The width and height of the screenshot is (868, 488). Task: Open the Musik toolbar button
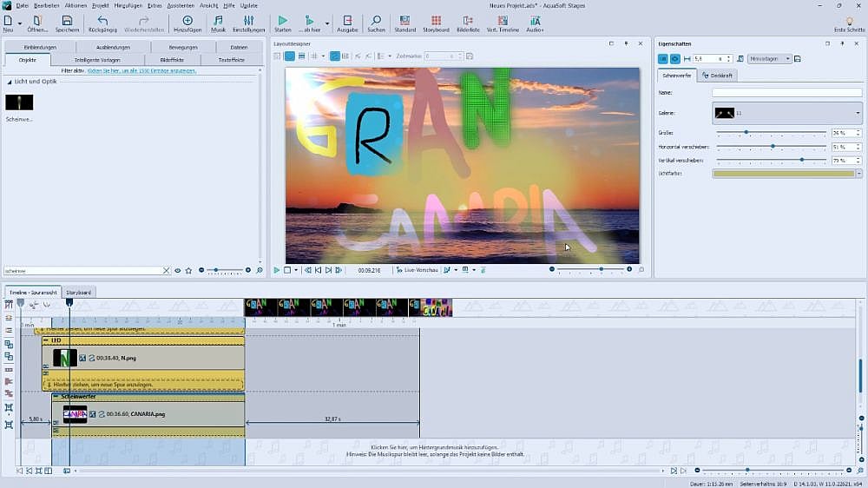click(218, 21)
